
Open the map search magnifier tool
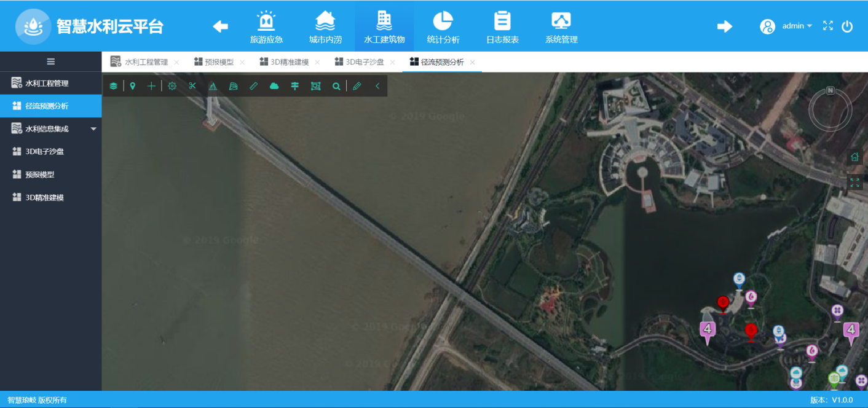pos(336,86)
